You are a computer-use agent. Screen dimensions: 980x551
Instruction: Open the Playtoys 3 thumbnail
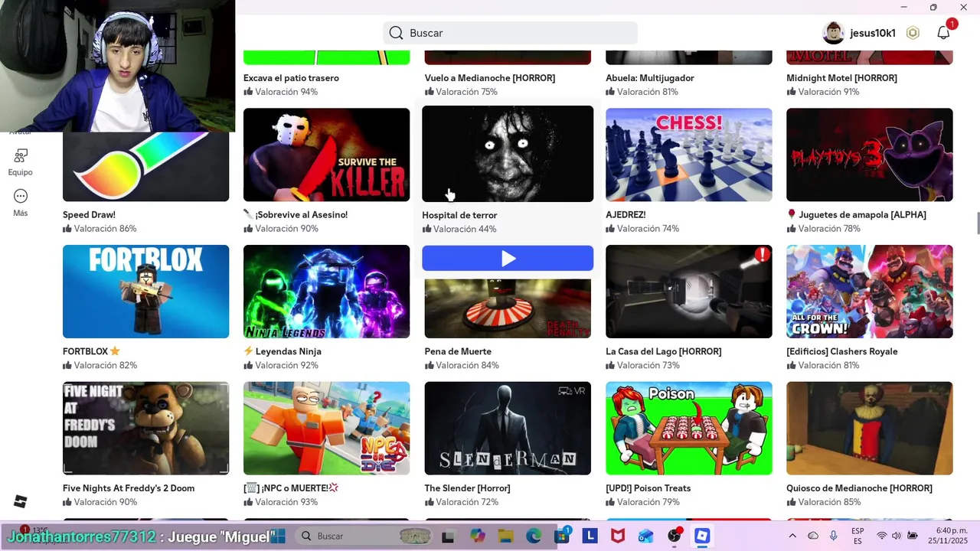coord(869,155)
